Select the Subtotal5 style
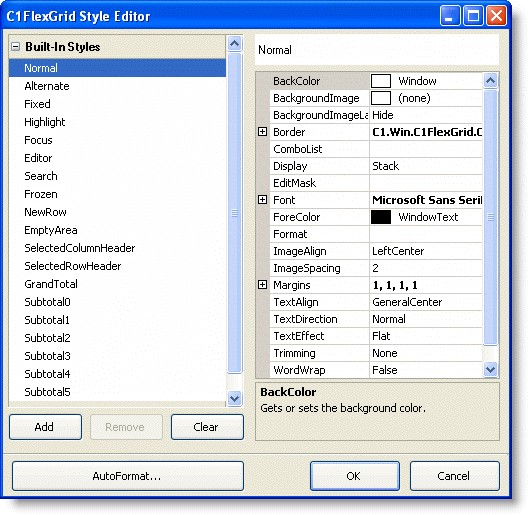Viewport: 528px width, 515px height. pyautogui.click(x=117, y=392)
